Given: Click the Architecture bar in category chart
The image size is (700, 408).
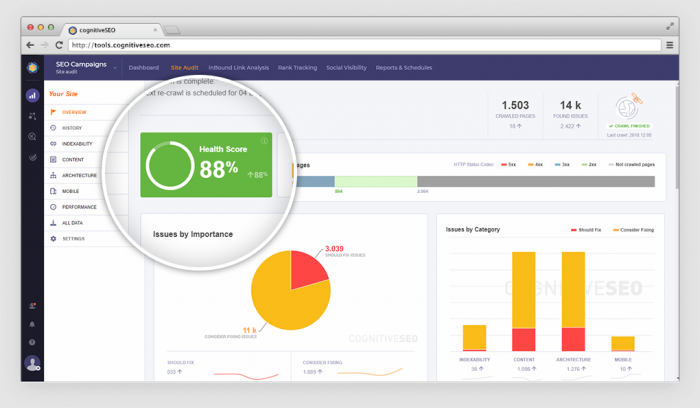Looking at the screenshot, I should pos(573,301).
